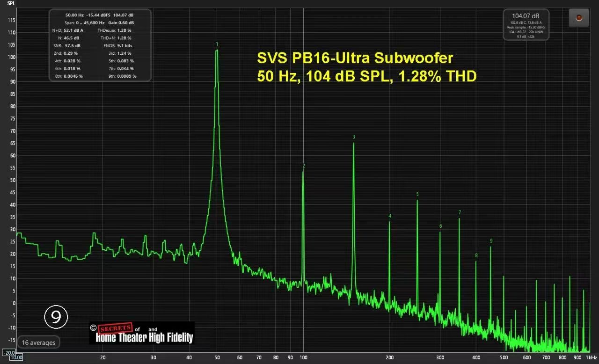
Task: Click the ENOB 9.1 bits readout
Action: tap(117, 45)
